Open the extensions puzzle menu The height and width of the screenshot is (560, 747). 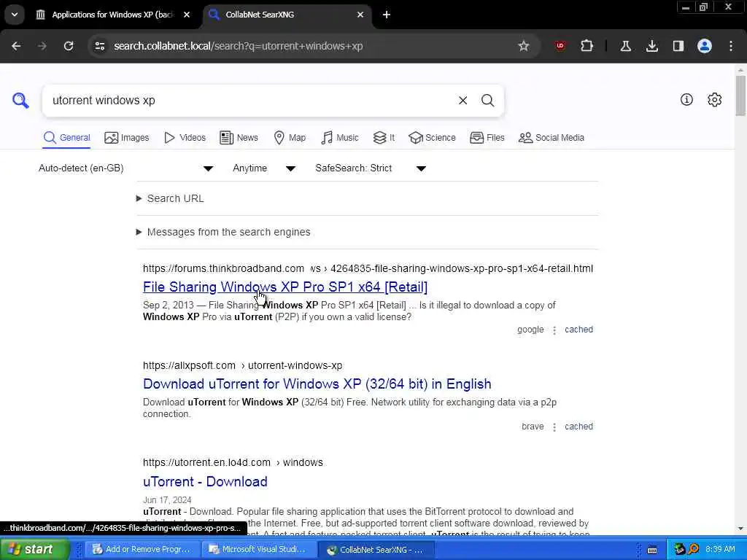tap(587, 46)
